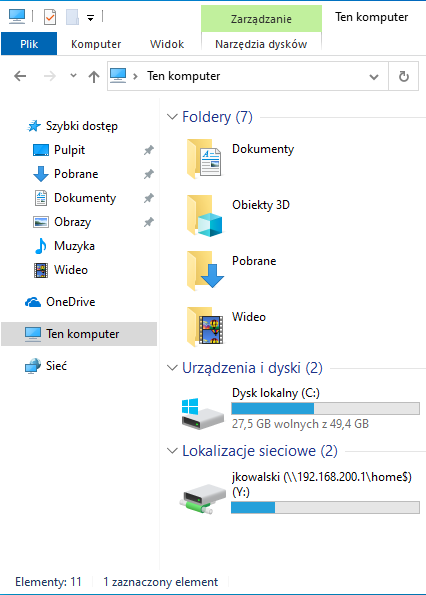Click the Properties icon in quick access toolbar
Viewport: 426px width, 595px height.
(x=50, y=17)
